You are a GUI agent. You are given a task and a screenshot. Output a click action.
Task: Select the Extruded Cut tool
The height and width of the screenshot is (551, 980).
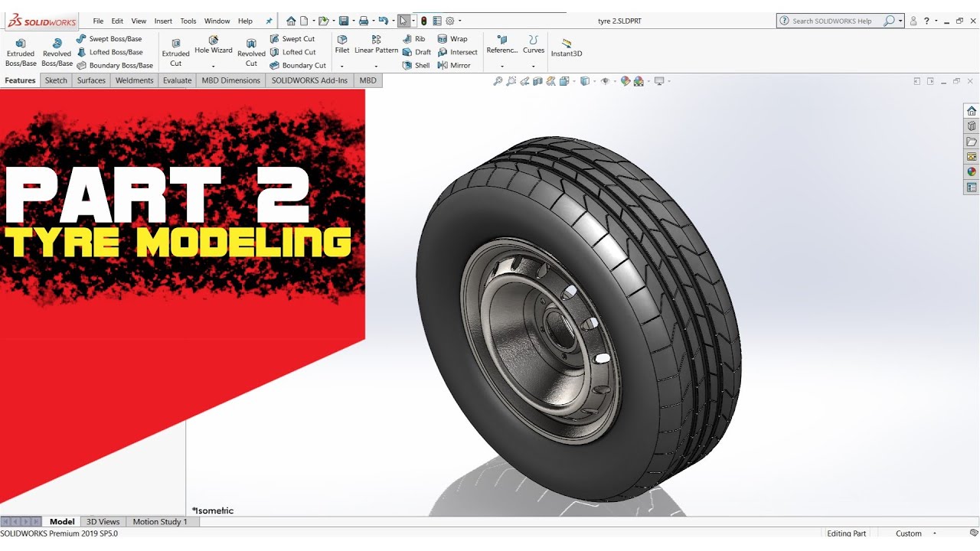coord(175,53)
